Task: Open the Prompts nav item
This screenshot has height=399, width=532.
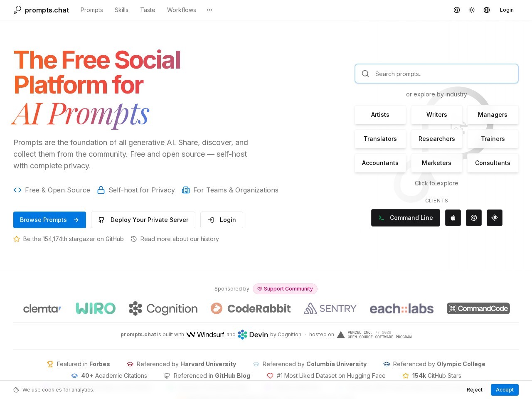Action: (x=91, y=10)
